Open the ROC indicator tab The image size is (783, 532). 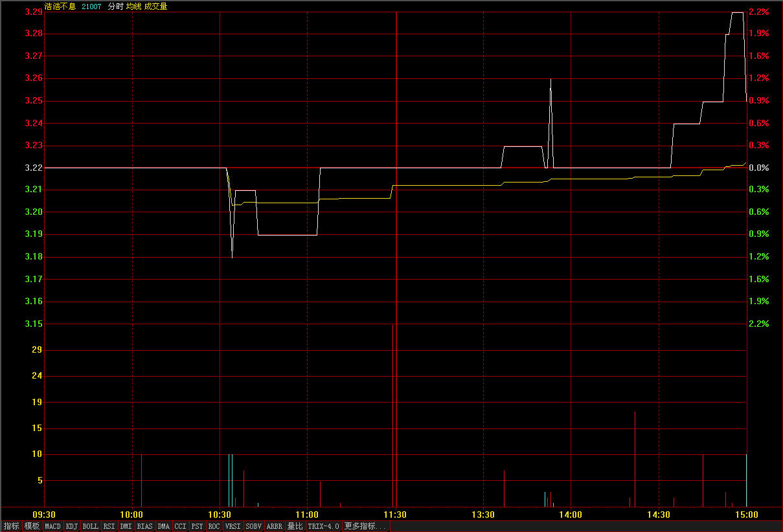214,526
